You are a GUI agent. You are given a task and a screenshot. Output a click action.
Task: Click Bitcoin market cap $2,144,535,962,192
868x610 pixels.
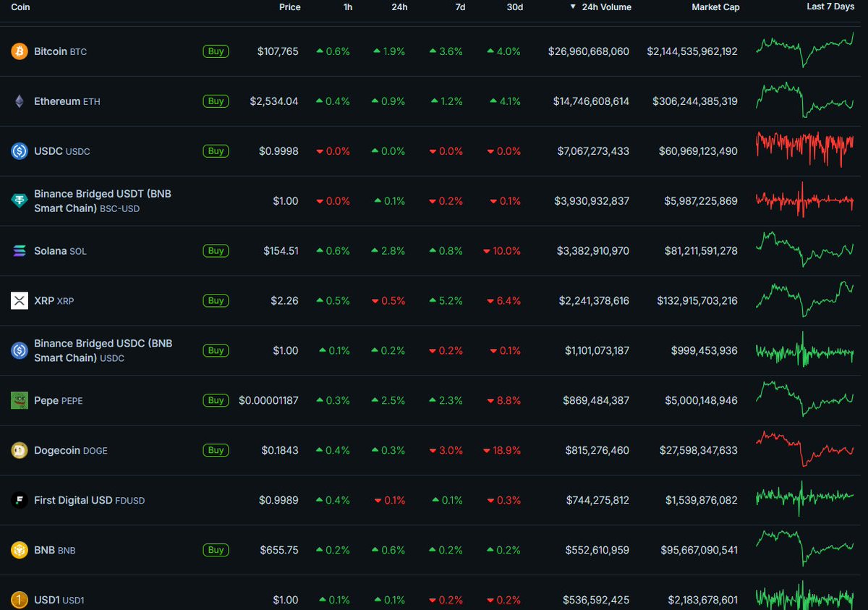(x=692, y=51)
